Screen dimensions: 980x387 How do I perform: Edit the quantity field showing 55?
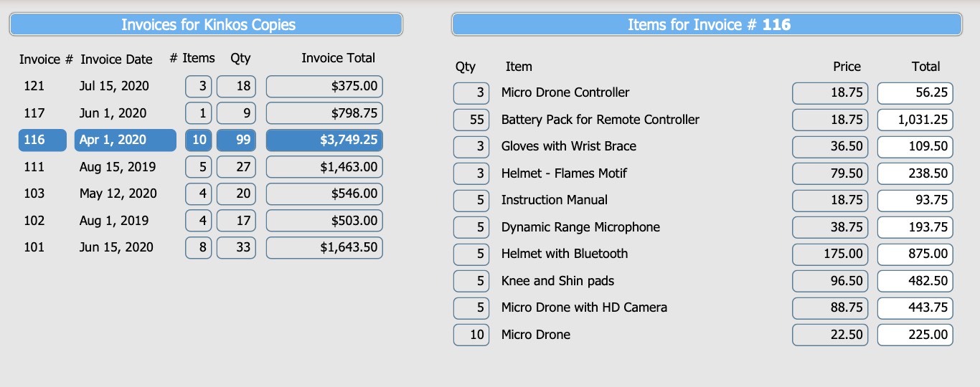471,120
